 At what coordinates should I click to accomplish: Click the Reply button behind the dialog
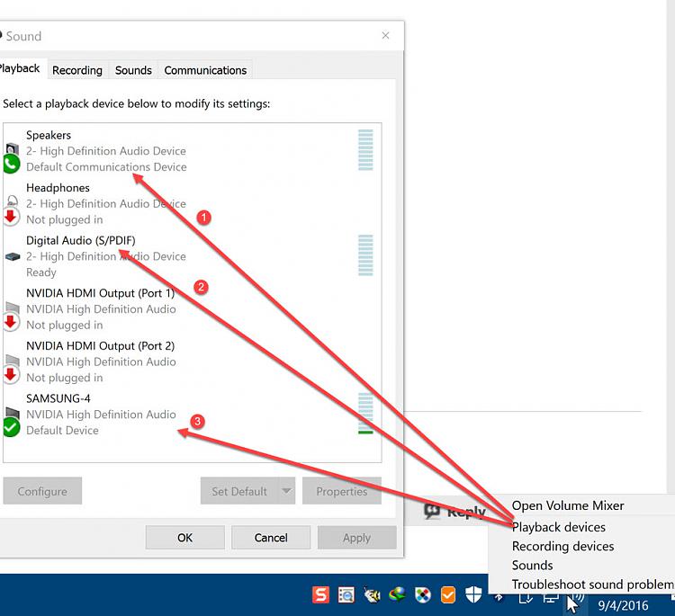point(455,512)
